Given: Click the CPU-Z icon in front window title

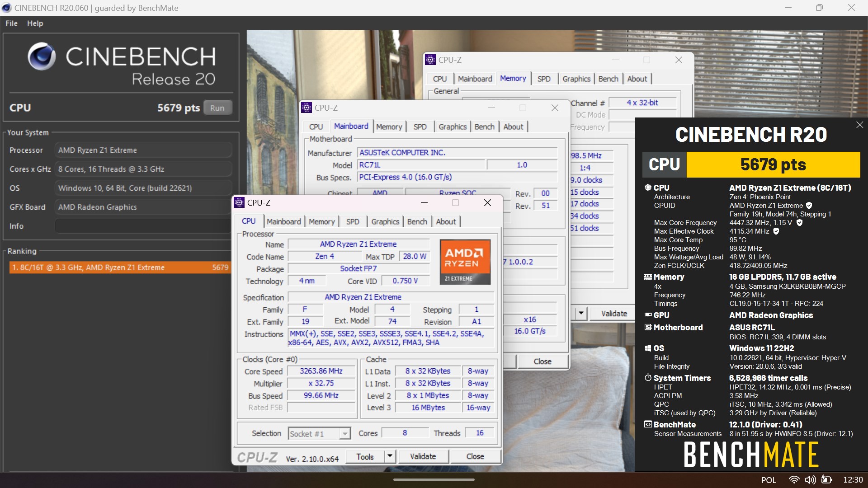Looking at the screenshot, I should pyautogui.click(x=239, y=202).
